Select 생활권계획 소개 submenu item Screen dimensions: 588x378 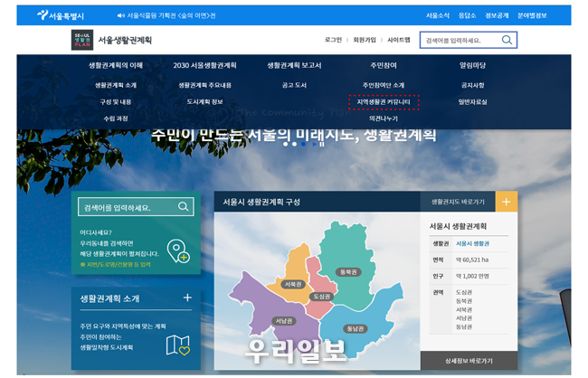(116, 86)
